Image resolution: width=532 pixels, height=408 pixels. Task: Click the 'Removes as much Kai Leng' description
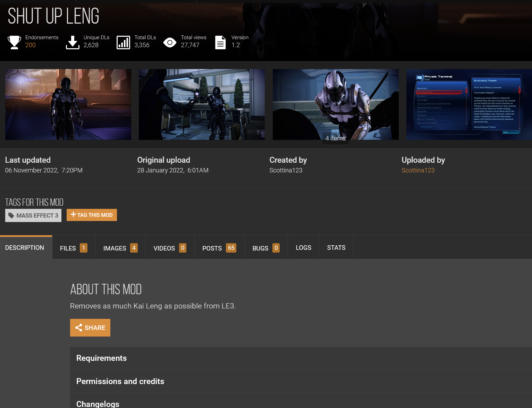[x=153, y=306]
